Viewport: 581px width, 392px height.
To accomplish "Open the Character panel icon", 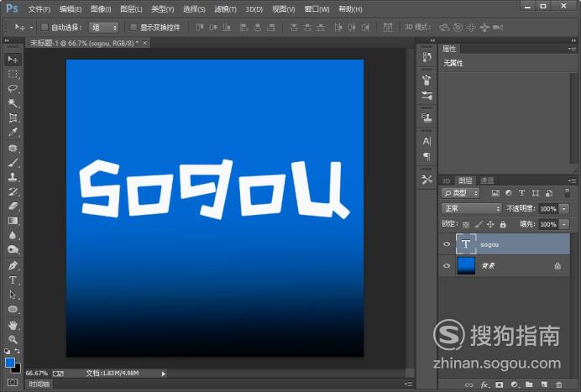I will [427, 141].
